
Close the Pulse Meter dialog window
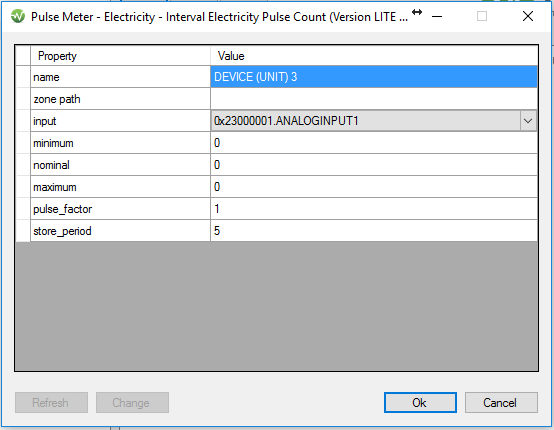click(528, 16)
